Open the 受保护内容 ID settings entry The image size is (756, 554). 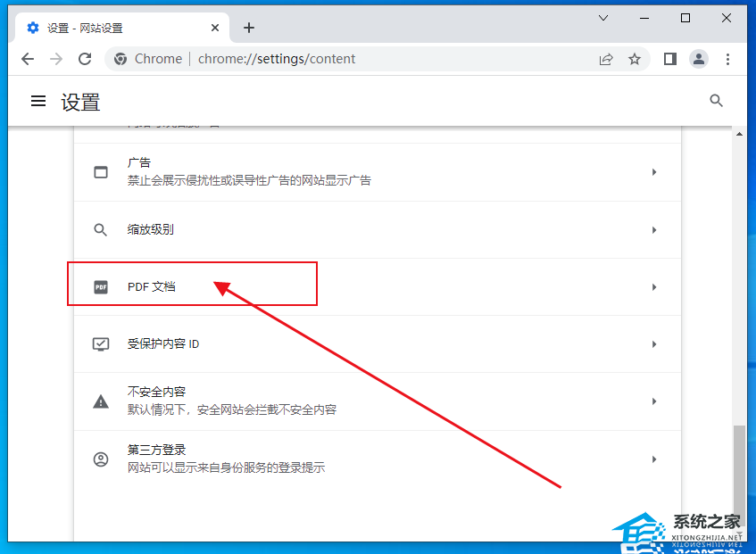point(378,344)
